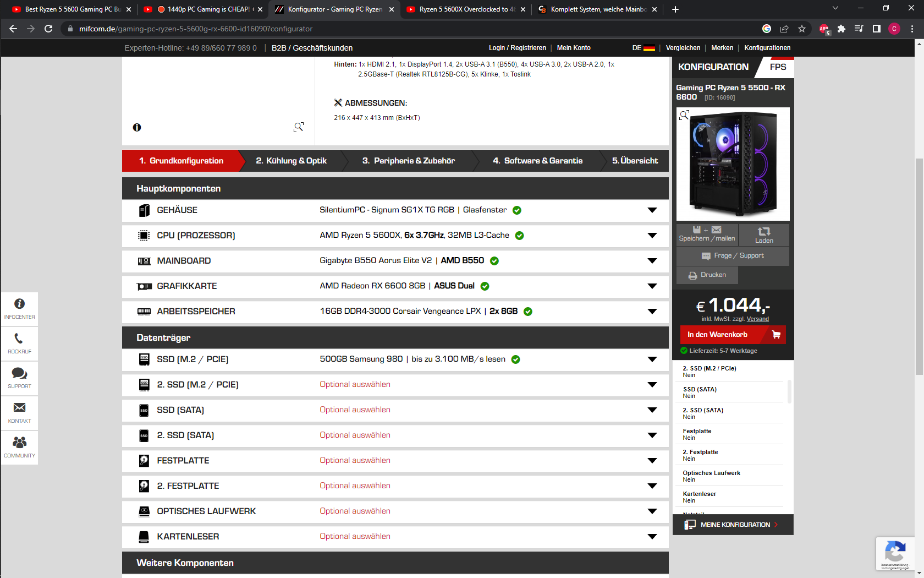Click the configuration summary list scrollbar
Viewport: 924px width, 578px height.
790,391
